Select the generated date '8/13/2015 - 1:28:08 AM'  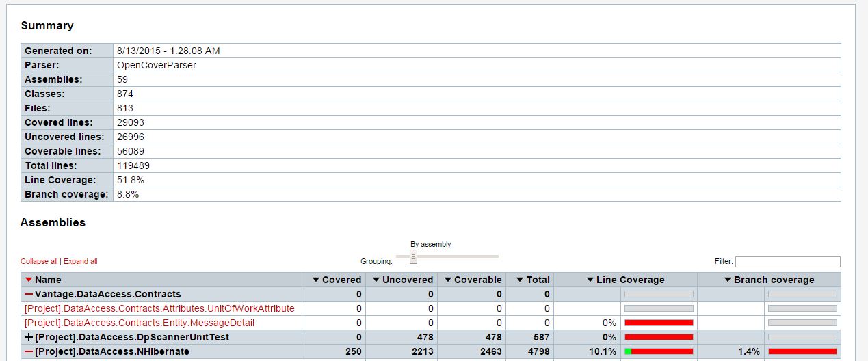click(168, 51)
